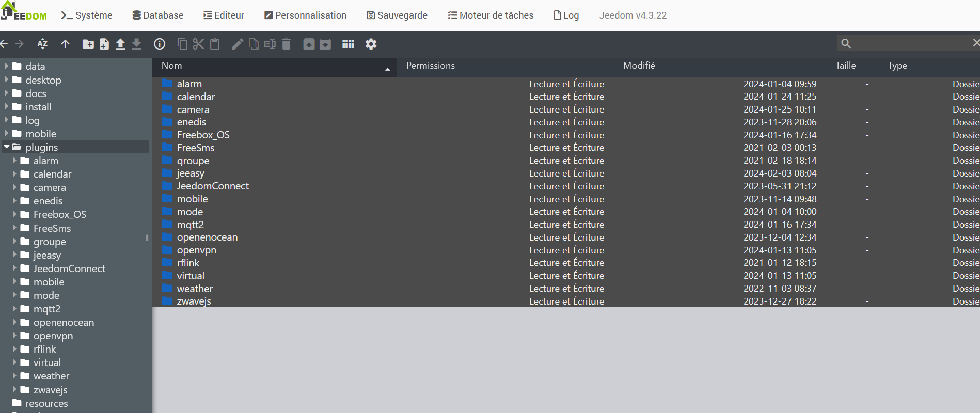The height and width of the screenshot is (413, 980).
Task: Select the install folder in the tree
Action: (38, 107)
